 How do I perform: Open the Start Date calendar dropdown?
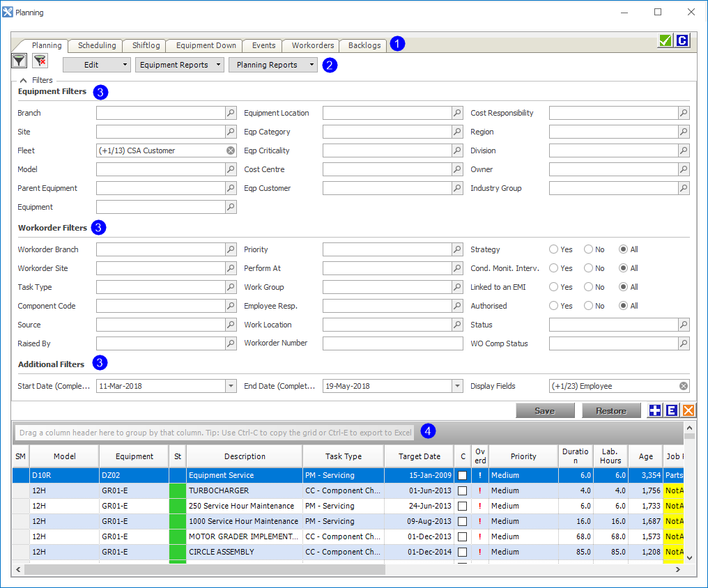click(231, 386)
